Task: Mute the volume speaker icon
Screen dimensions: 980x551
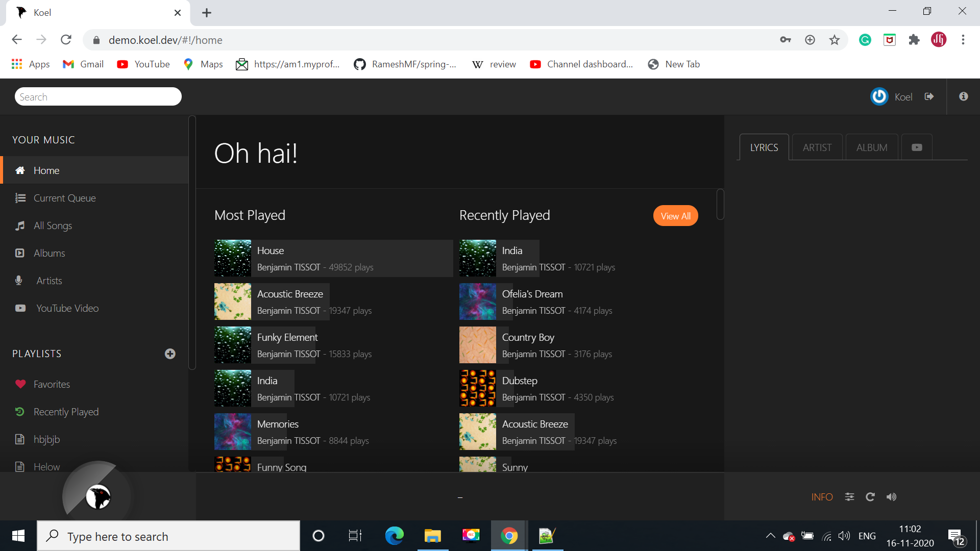Action: coord(891,497)
